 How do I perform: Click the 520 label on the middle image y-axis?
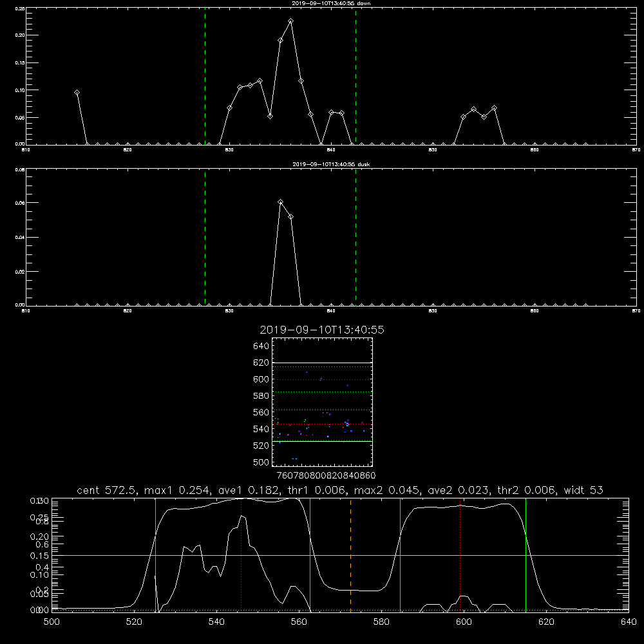(261, 446)
